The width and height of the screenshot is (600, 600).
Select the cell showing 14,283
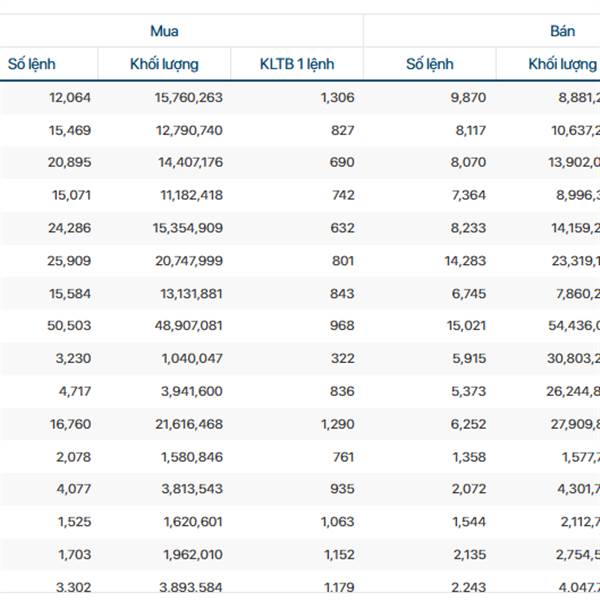(x=464, y=261)
